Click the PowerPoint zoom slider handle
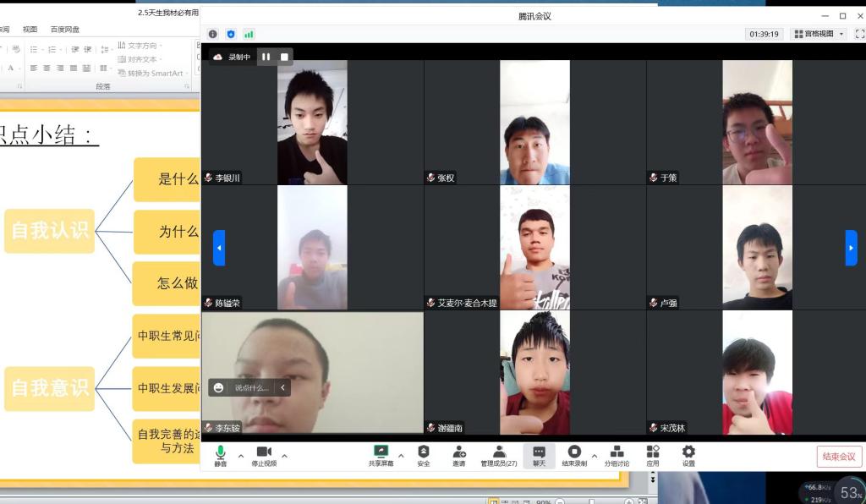866x504 pixels. tap(592, 501)
